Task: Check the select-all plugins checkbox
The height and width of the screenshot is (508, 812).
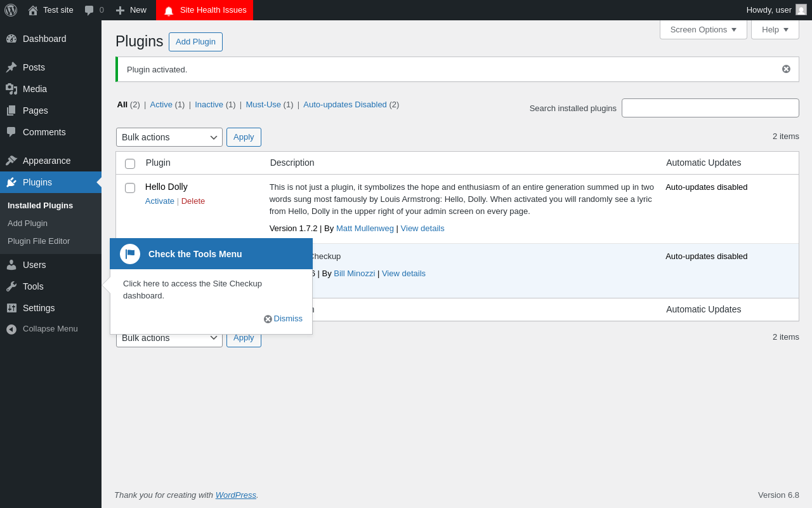Action: pos(130,164)
